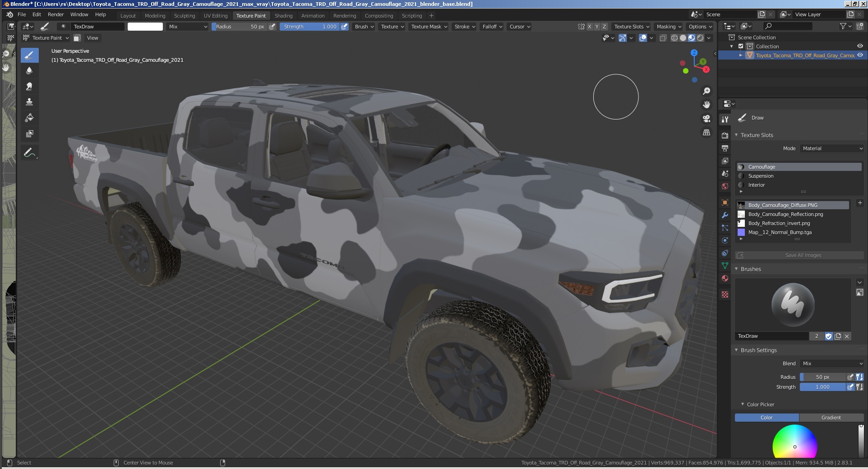Toggle Y axis mirror symmetry
Image resolution: width=868 pixels, height=469 pixels.
click(x=597, y=27)
